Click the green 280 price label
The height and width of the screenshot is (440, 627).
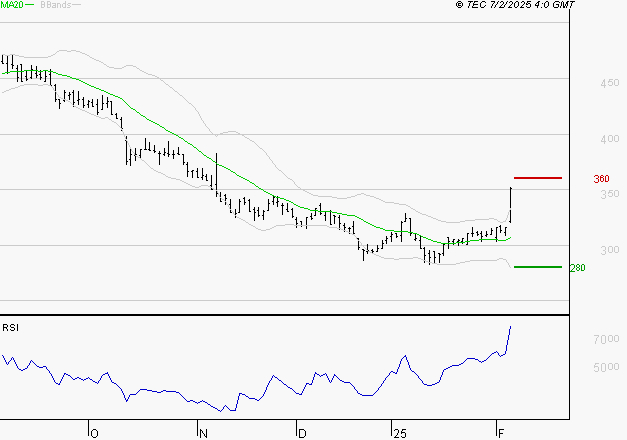(577, 268)
